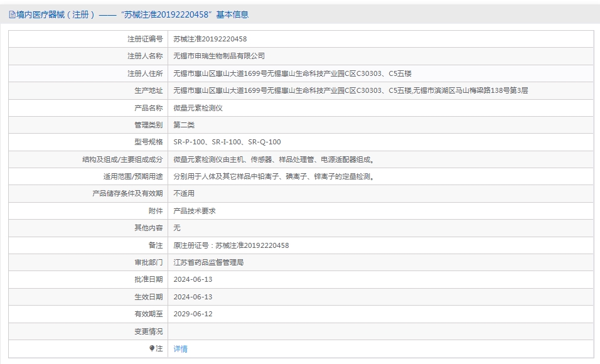Click the 注册人名称 label
600x364 pixels.
click(145, 56)
